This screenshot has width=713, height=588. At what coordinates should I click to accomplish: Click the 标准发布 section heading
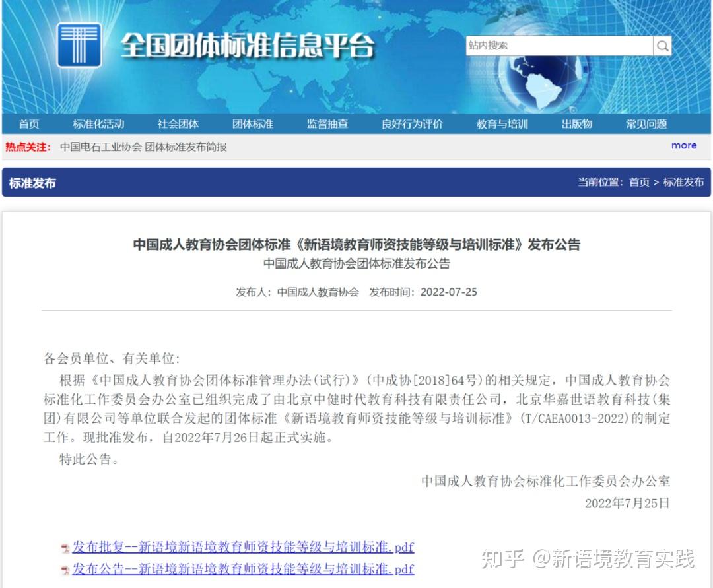point(32,183)
